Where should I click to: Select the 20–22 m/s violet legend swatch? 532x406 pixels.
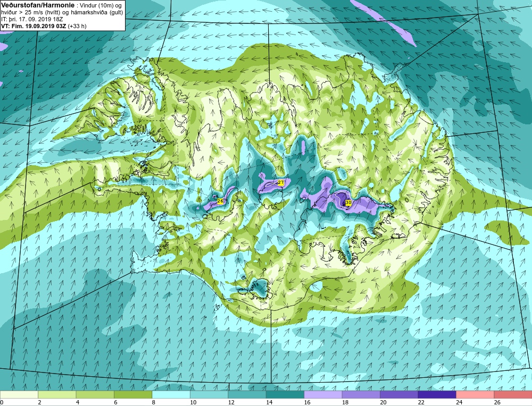pos(399,394)
